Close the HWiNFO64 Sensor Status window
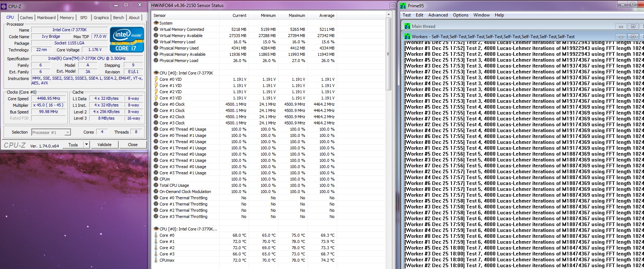This screenshot has height=269, width=644. pyautogui.click(x=392, y=6)
